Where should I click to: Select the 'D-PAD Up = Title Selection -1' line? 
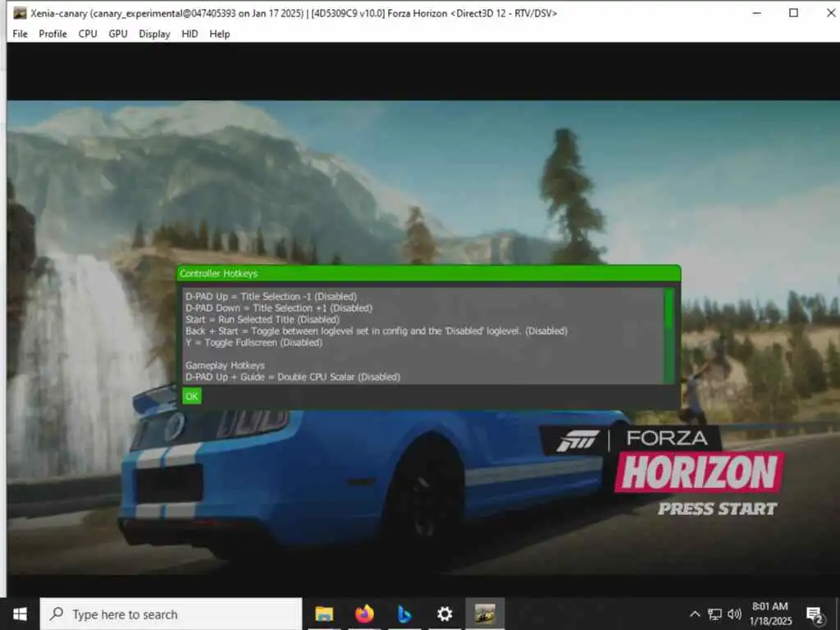point(271,296)
